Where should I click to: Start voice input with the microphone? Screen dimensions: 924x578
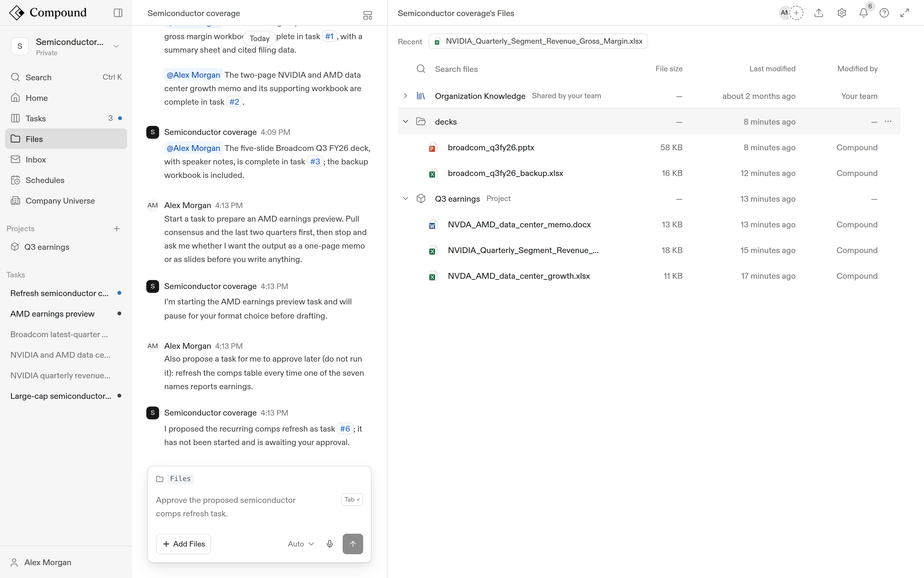pos(330,544)
